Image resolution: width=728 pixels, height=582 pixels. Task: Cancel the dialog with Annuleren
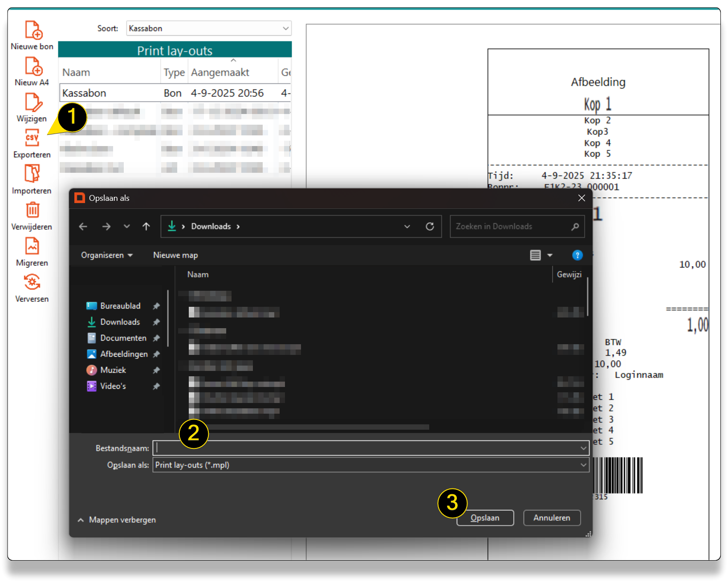pos(552,518)
